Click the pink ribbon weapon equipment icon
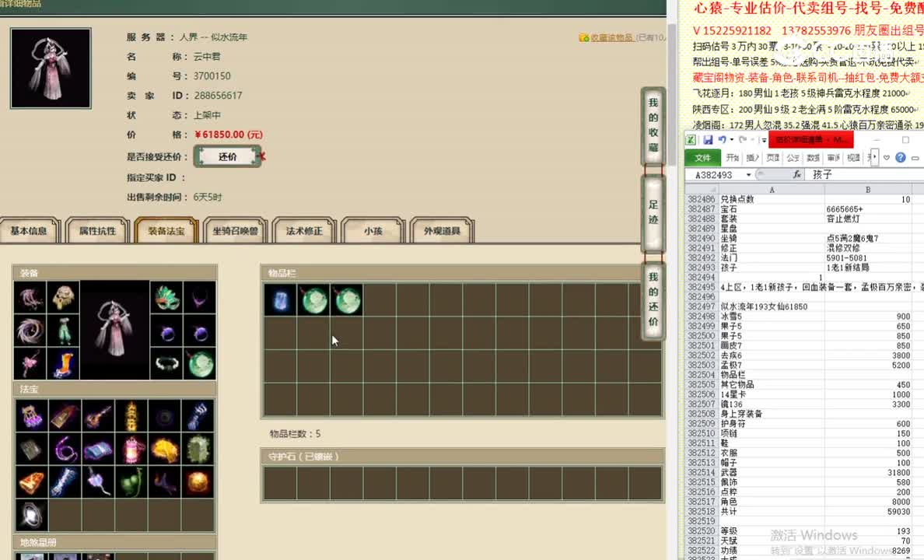The width and height of the screenshot is (924, 560). (30, 298)
